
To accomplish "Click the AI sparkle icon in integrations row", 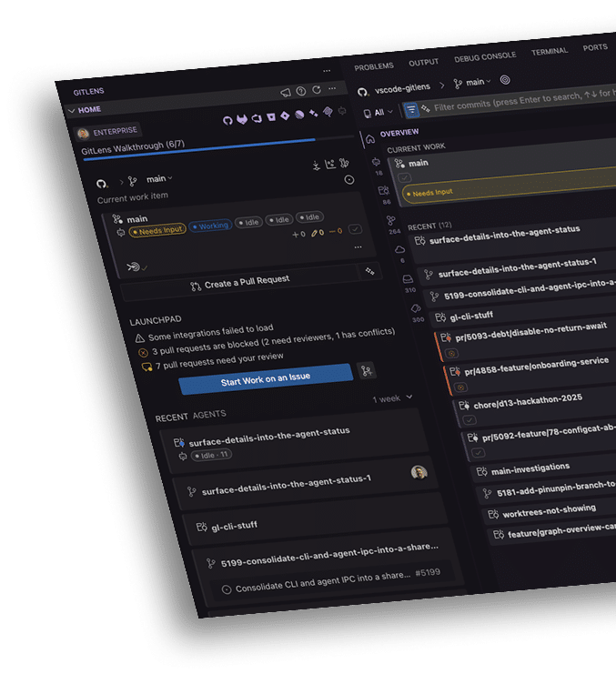I will 313,113.
